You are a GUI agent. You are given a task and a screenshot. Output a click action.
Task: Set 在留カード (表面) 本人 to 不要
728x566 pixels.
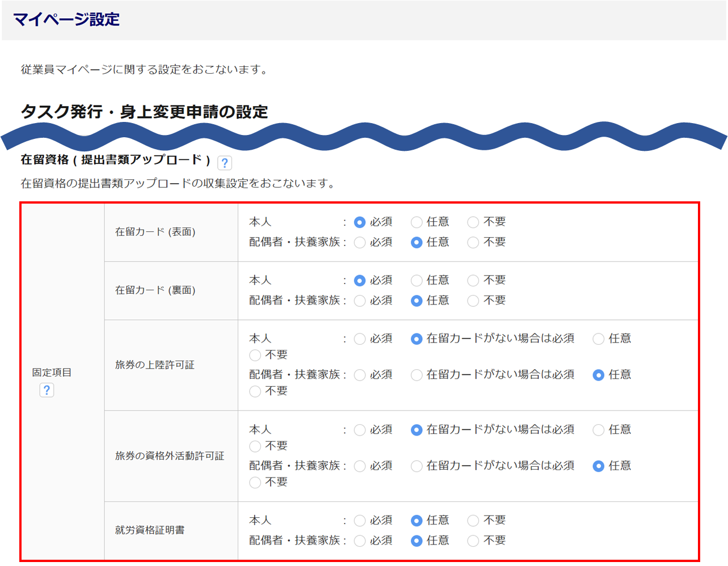pyautogui.click(x=473, y=222)
